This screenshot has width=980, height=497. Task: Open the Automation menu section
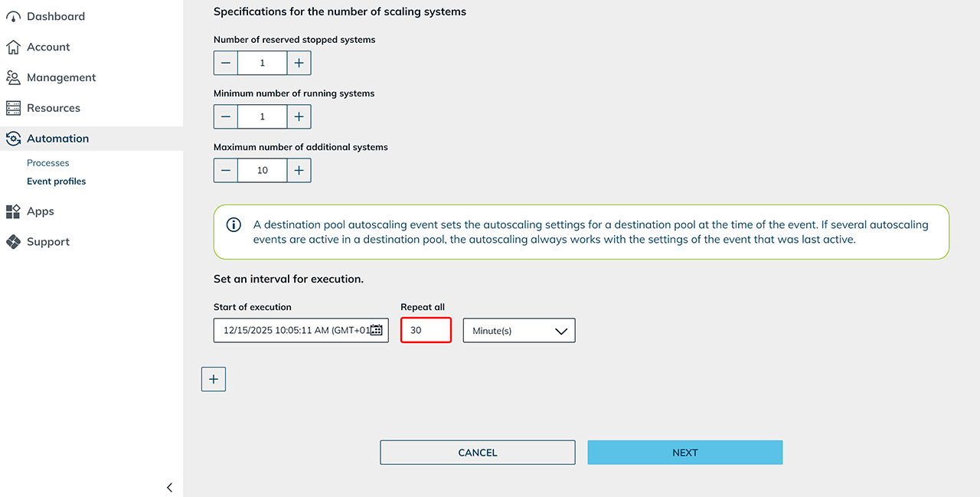click(x=57, y=139)
